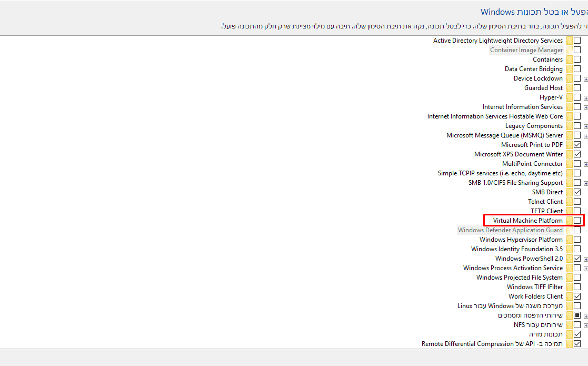Click the folder icon next to Guarded Host
588x366 pixels.
[569, 88]
